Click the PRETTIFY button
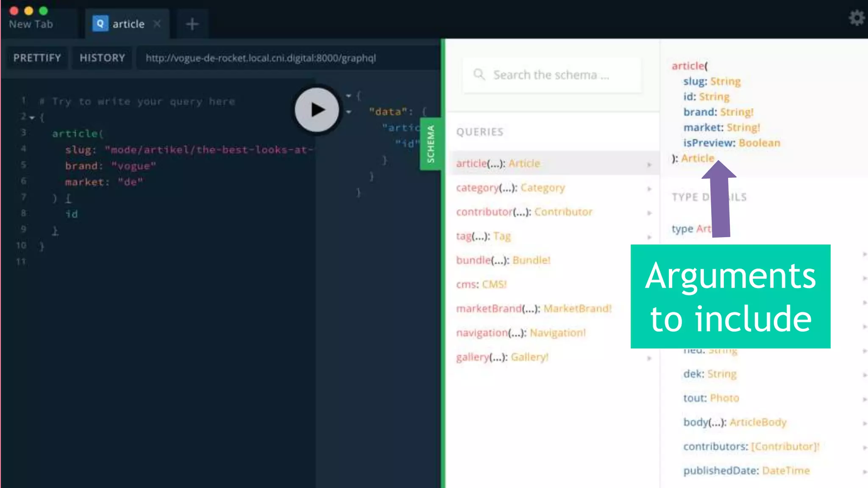The width and height of the screenshot is (868, 488). pyautogui.click(x=37, y=58)
